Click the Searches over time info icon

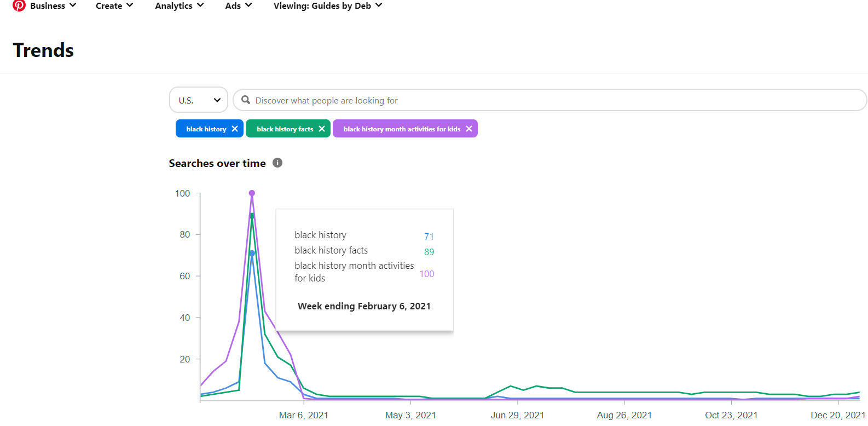point(277,163)
